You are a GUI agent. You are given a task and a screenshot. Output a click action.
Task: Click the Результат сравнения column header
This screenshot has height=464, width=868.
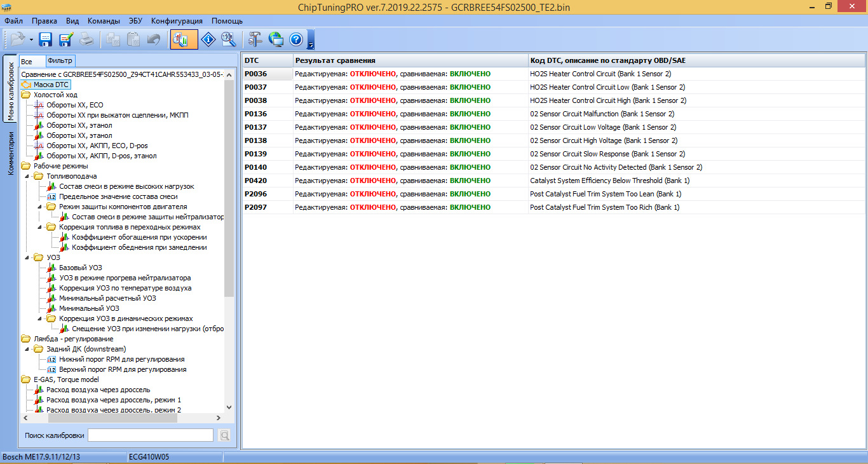coord(410,60)
